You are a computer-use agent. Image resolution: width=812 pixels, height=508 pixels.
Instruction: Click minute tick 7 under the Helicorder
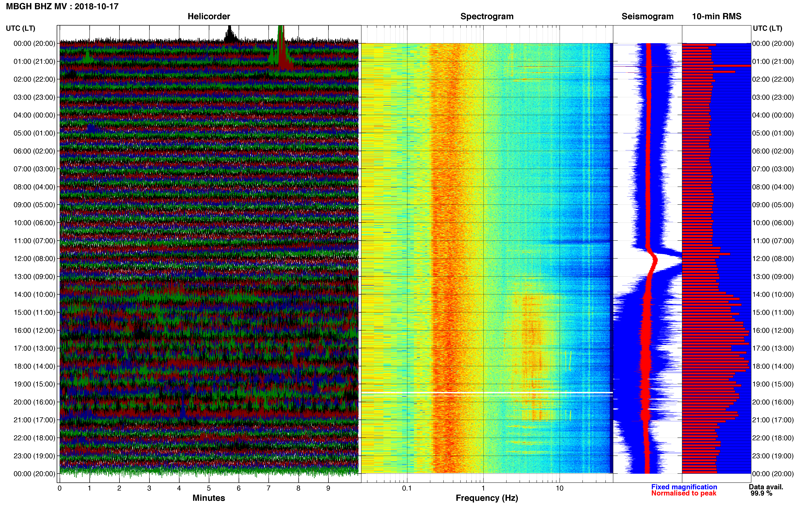[x=269, y=488]
